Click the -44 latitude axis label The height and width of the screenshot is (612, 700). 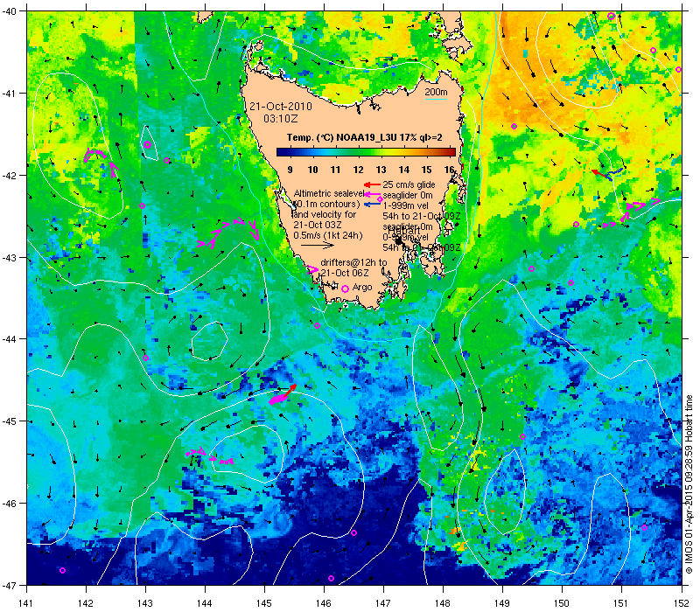10,339
